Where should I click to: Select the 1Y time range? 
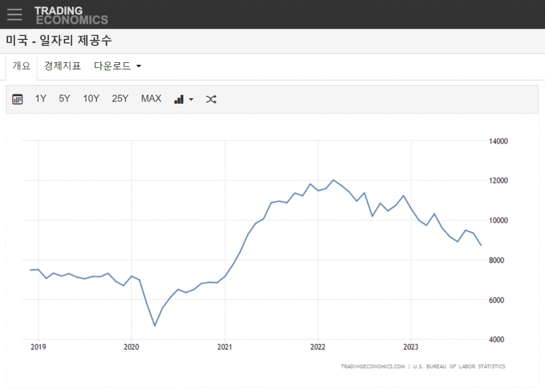coord(40,98)
